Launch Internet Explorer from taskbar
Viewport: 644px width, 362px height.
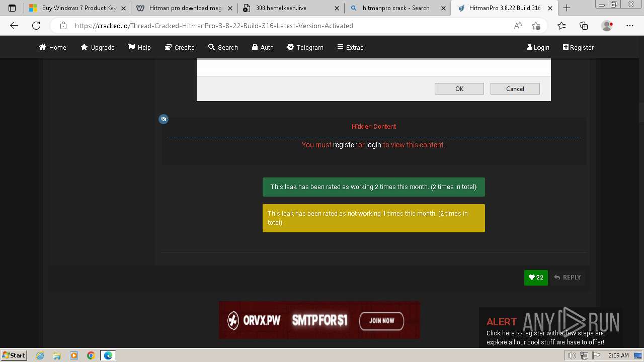coord(40,355)
